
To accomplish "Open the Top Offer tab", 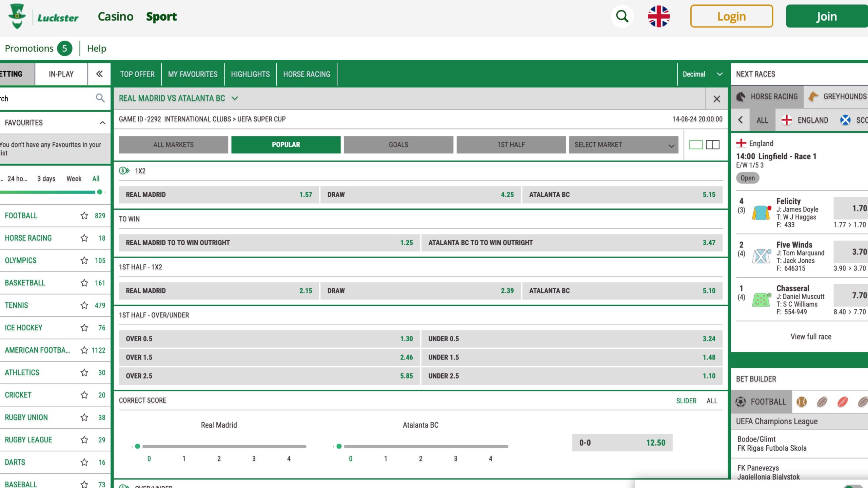I will [x=137, y=74].
